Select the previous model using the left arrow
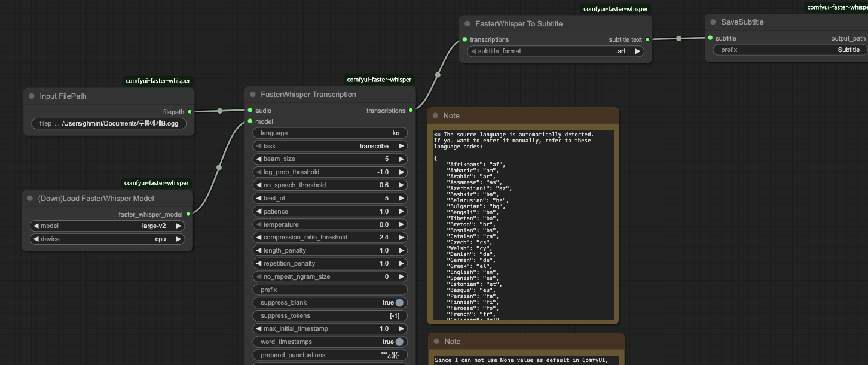868x365 pixels. click(x=36, y=226)
